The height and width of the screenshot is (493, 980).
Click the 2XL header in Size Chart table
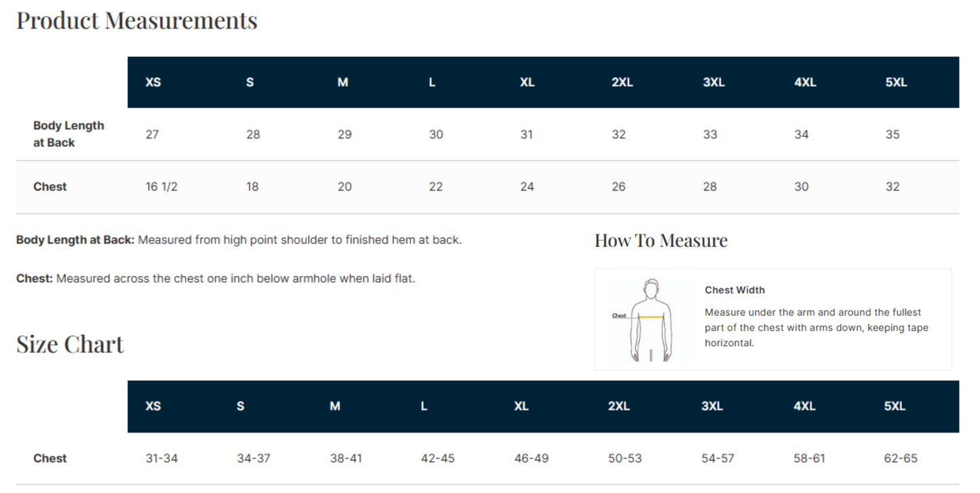point(619,406)
